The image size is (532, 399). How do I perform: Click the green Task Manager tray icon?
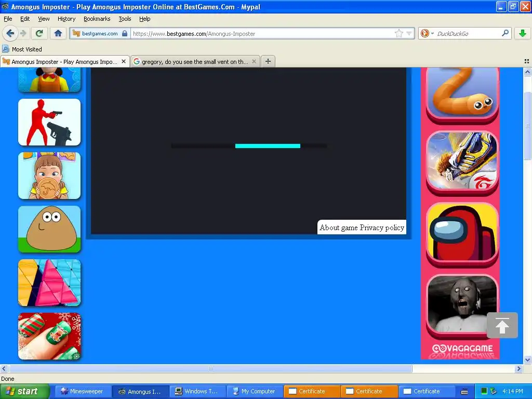tap(484, 391)
